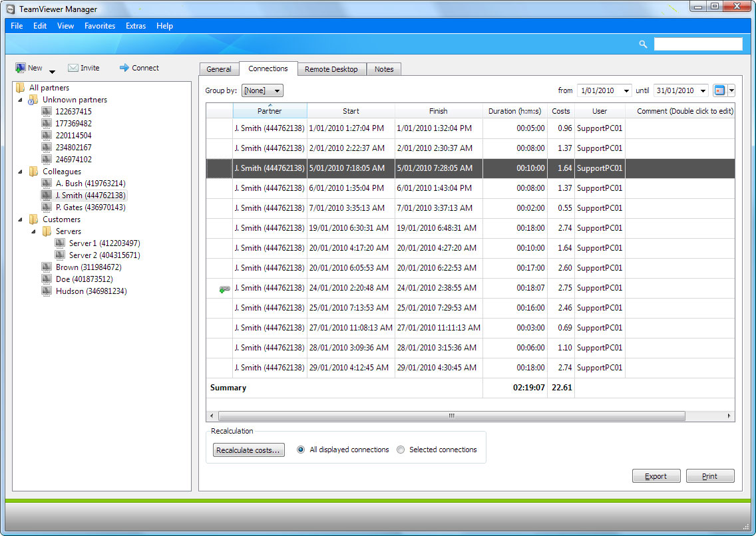Image resolution: width=756 pixels, height=536 pixels.
Task: Click computer icon beside Server 2
Action: point(60,255)
